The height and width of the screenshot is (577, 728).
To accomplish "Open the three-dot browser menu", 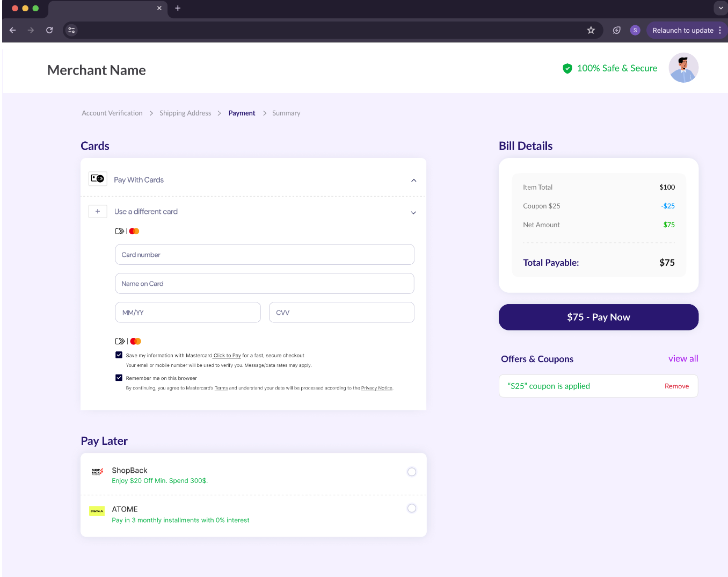I will (720, 30).
